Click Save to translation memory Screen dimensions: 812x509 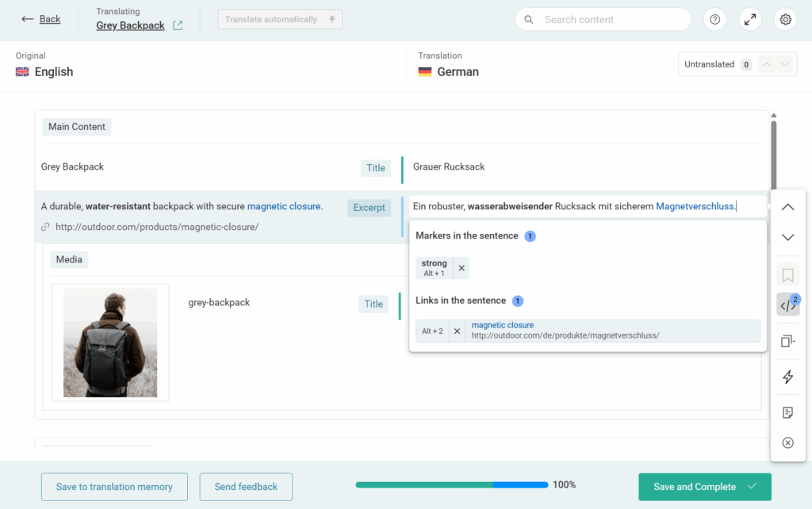coord(114,487)
